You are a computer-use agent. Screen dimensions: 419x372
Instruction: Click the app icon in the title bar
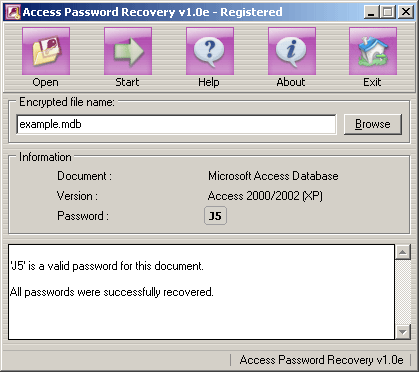point(13,12)
